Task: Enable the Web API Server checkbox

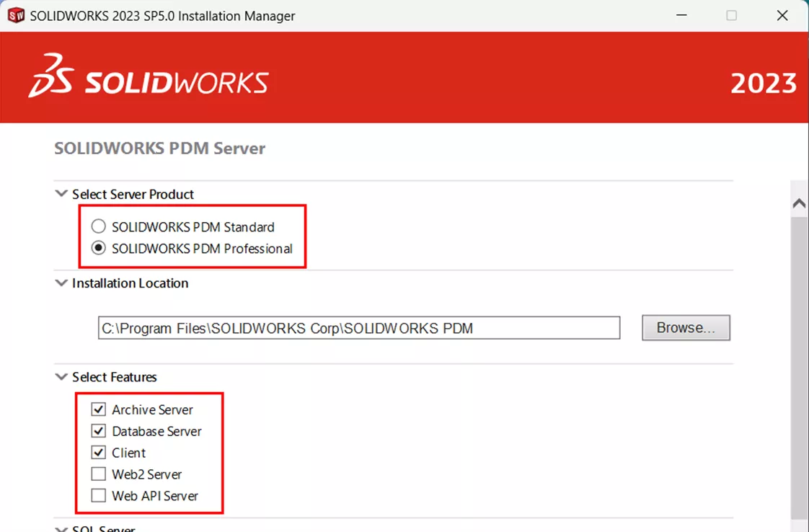Action: coord(99,495)
